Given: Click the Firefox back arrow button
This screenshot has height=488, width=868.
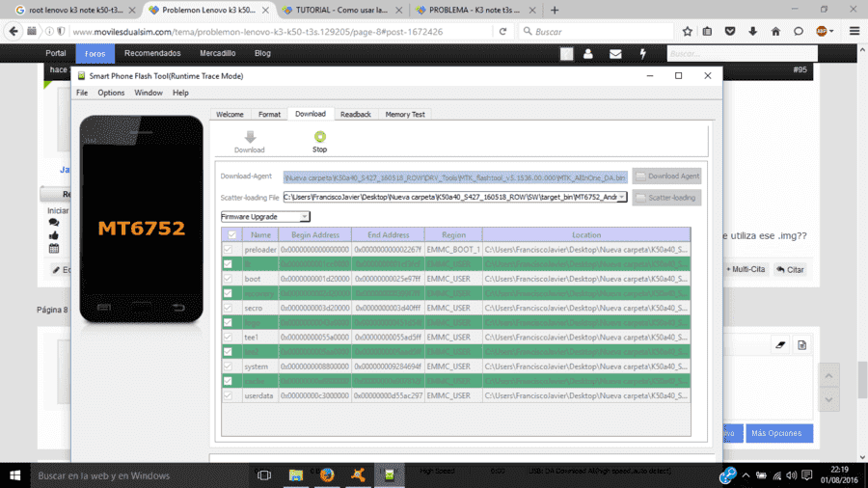Looking at the screenshot, I should (14, 32).
